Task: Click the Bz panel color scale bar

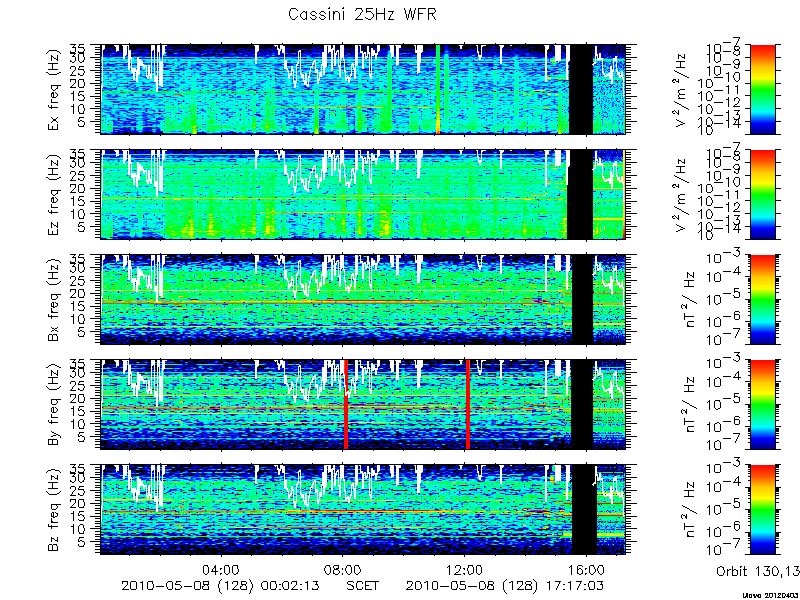Action: 762,510
